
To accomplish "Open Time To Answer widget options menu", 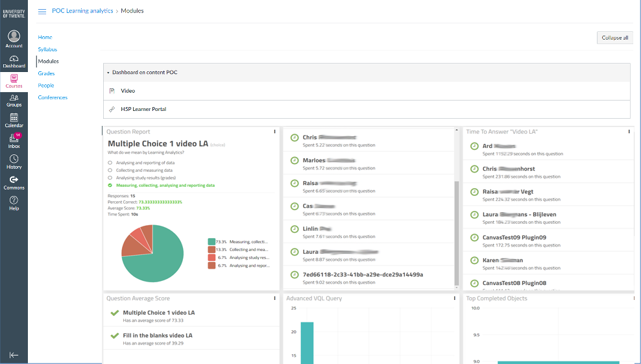I will pos(629,132).
